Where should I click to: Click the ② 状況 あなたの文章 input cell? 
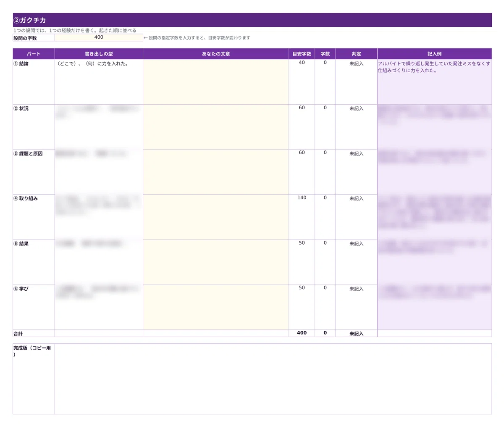coord(216,127)
